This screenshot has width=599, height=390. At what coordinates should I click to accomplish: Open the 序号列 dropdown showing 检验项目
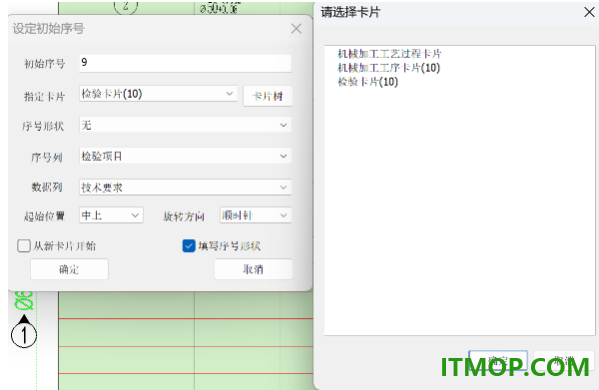pos(185,156)
